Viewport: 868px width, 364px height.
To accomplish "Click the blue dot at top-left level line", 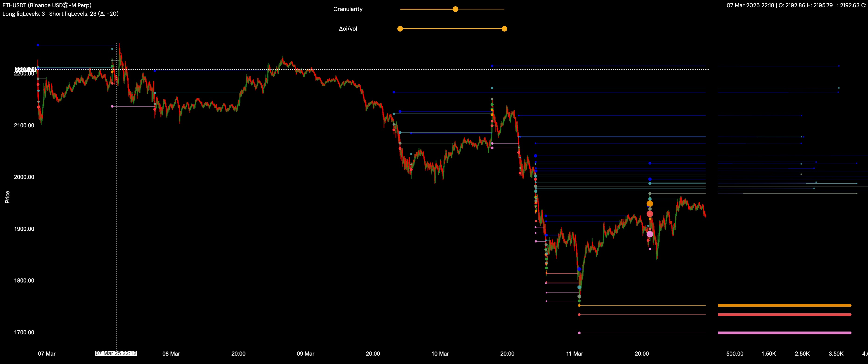I will coord(38,45).
